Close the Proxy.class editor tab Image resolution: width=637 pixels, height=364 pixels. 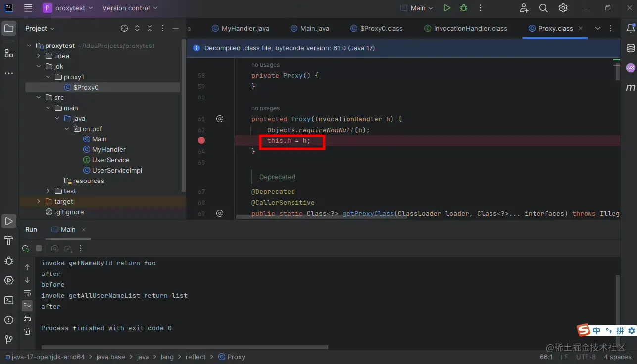pos(581,28)
